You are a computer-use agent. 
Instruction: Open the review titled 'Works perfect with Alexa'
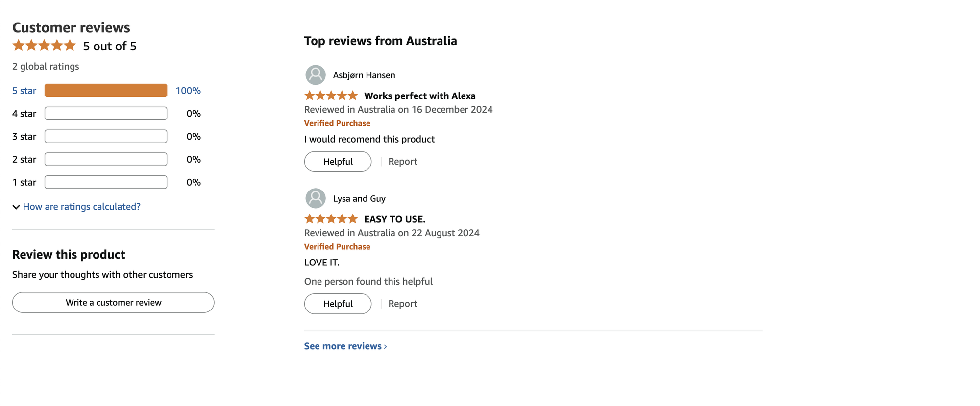pos(419,96)
